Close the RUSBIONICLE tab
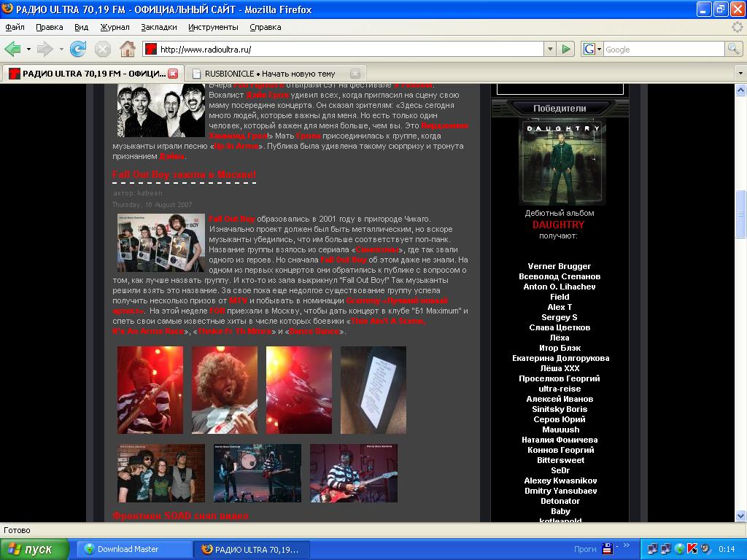 coord(355,74)
